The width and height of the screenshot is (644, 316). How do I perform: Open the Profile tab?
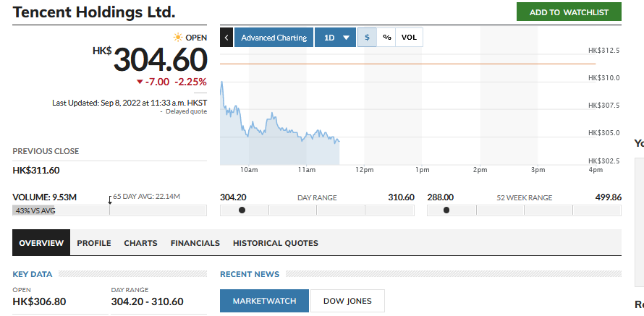[94, 243]
